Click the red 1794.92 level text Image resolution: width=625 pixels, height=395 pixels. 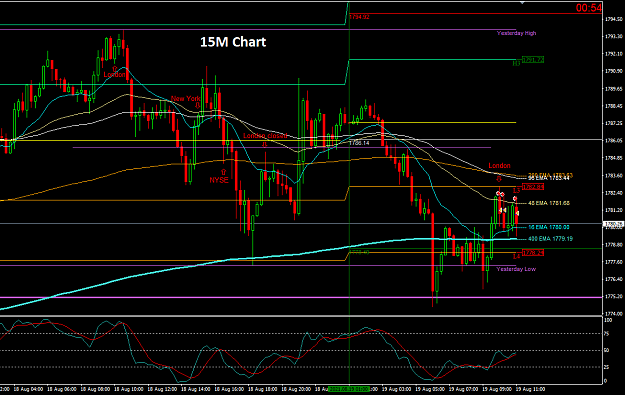360,17
